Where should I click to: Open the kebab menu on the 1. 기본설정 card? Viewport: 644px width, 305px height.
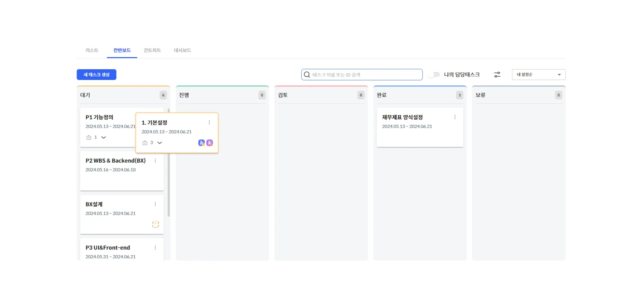[209, 122]
